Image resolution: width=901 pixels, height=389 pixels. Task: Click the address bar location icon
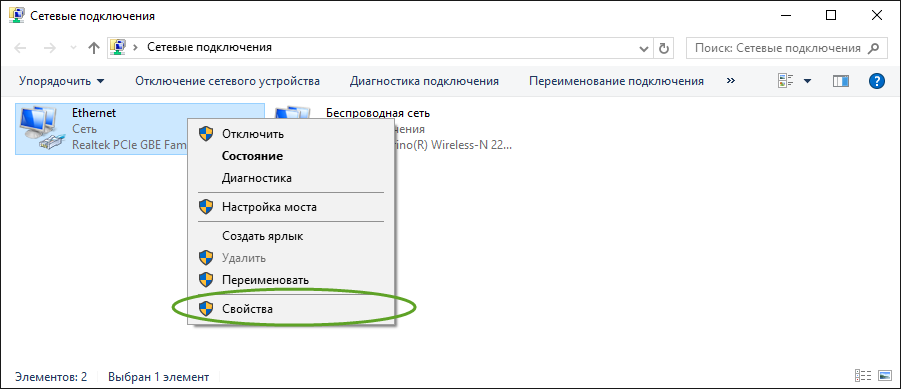pos(118,48)
